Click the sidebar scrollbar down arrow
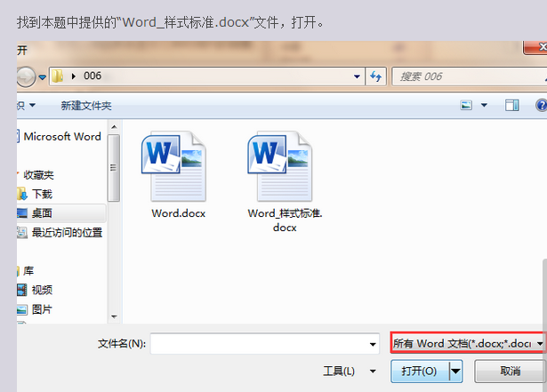 point(114,316)
